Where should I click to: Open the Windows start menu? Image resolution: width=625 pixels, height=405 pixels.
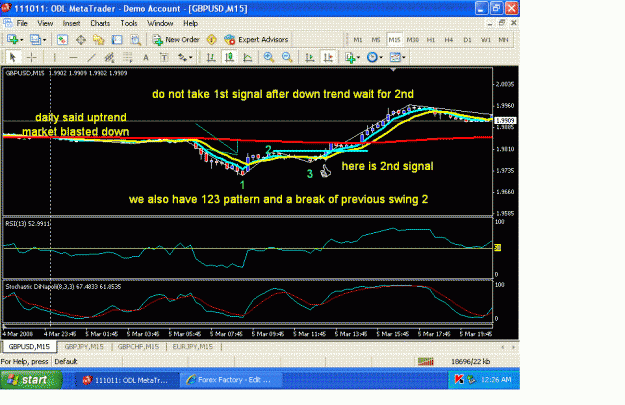pos(31,379)
